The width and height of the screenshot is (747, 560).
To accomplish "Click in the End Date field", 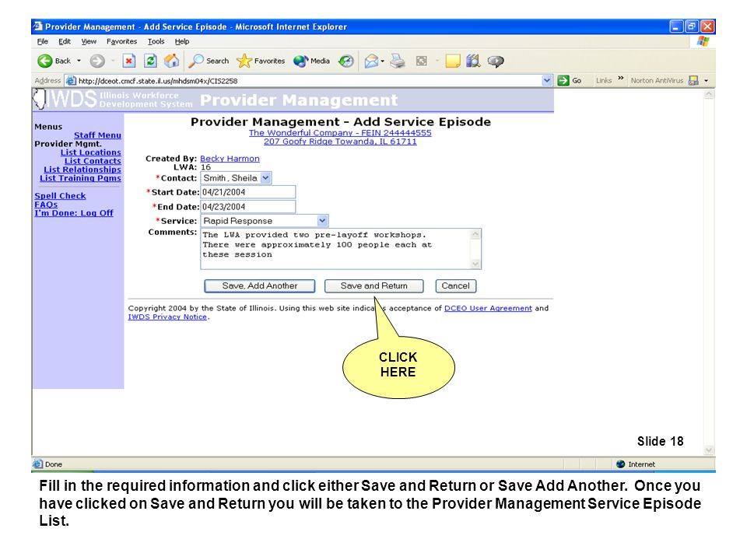I will coord(247,207).
